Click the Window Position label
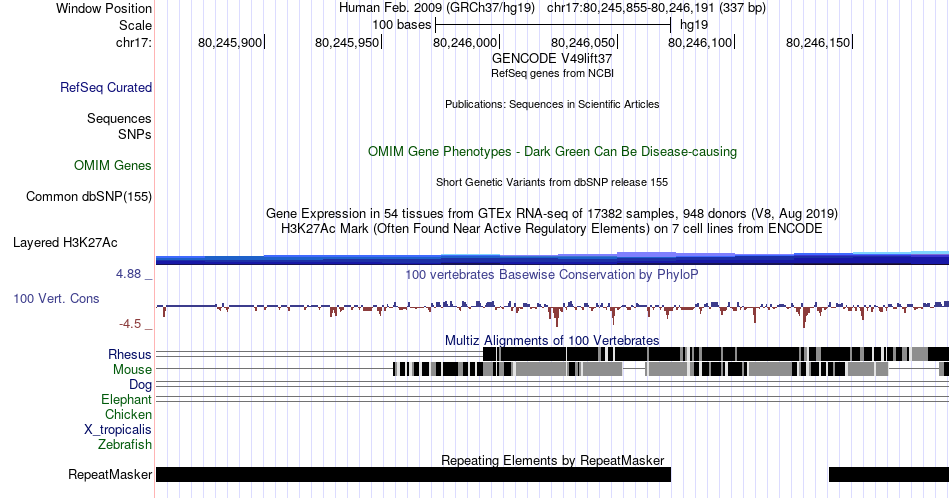Viewport: 950px width, 498px height. tap(104, 8)
